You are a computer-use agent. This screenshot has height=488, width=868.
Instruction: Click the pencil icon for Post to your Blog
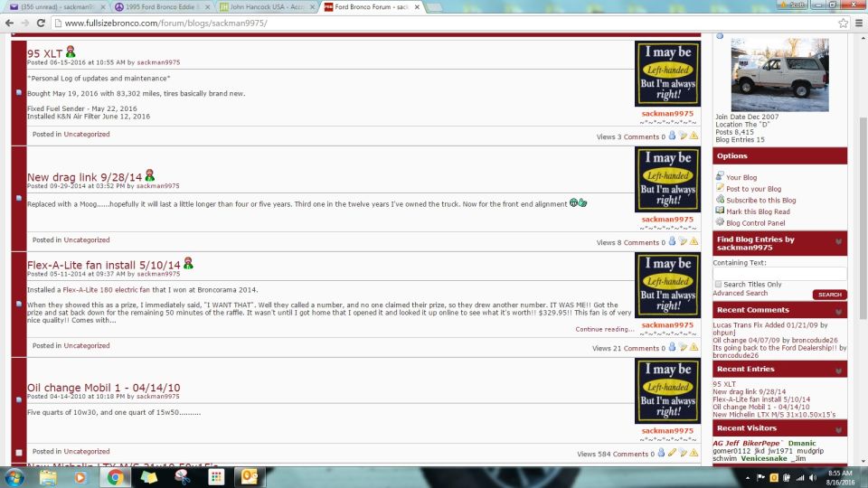pyautogui.click(x=720, y=188)
